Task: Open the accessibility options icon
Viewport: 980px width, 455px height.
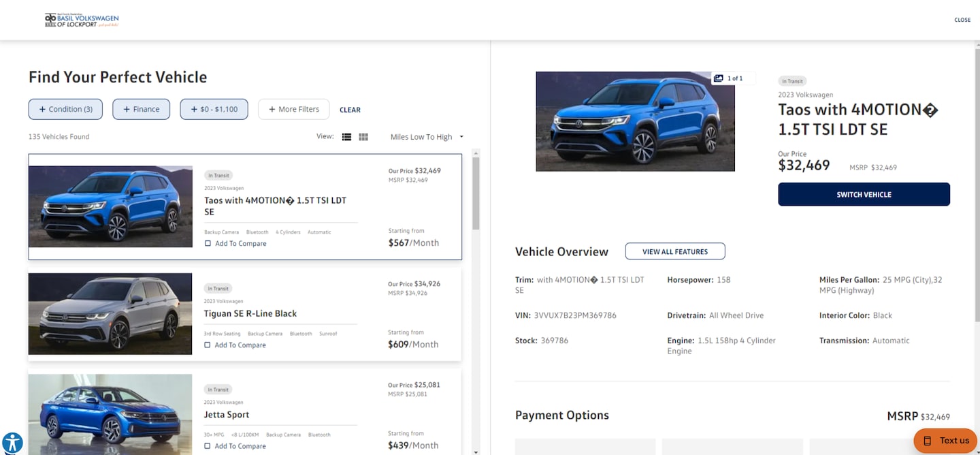Action: pyautogui.click(x=12, y=442)
